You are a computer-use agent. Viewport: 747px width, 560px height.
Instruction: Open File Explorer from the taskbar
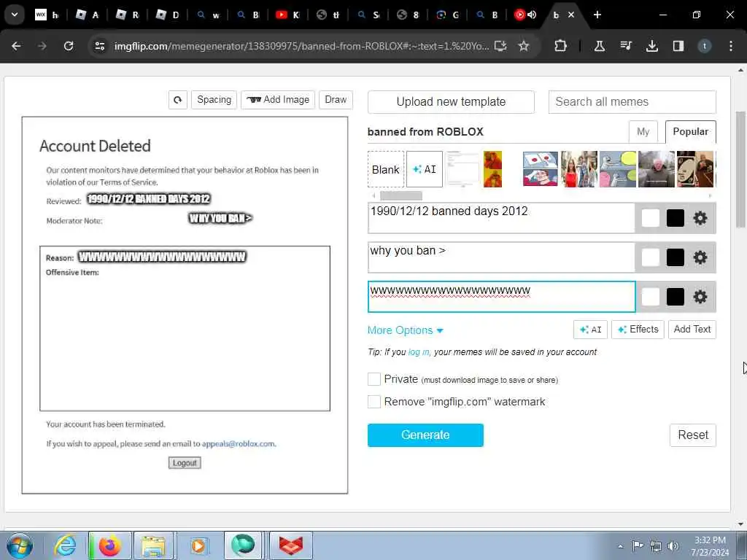153,545
